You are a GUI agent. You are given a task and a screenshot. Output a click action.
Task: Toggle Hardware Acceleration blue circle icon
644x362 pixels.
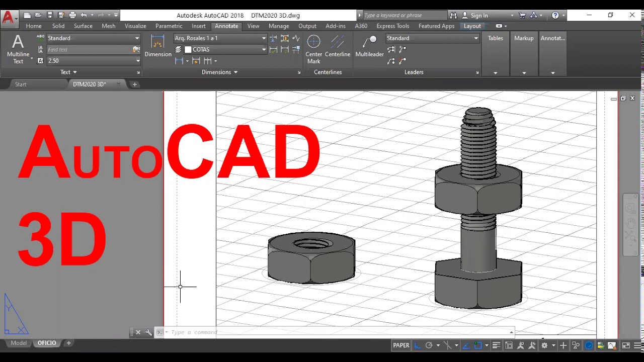point(589,345)
